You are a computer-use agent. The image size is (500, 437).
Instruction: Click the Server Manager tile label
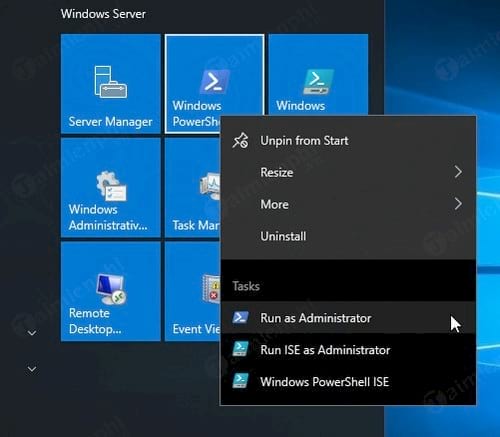110,122
